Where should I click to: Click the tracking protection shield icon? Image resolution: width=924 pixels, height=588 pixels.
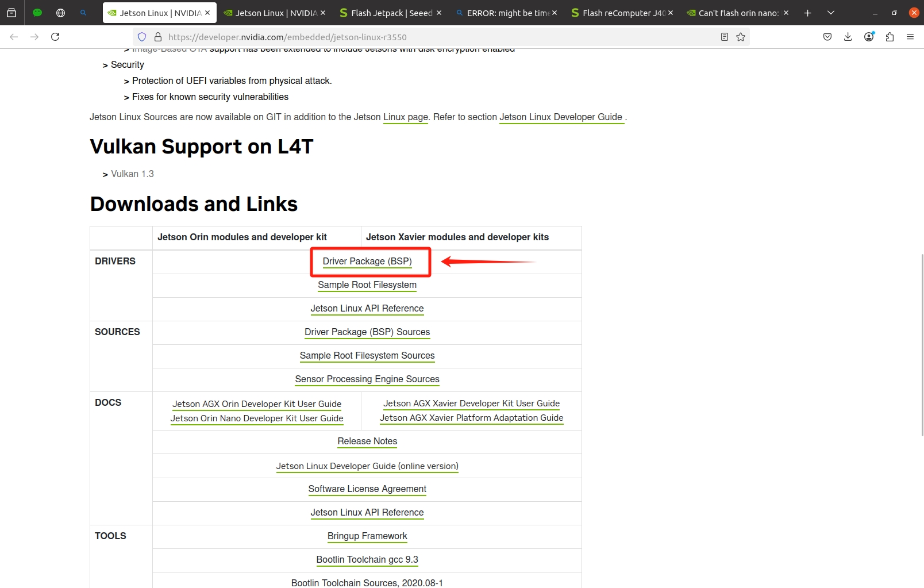(142, 37)
